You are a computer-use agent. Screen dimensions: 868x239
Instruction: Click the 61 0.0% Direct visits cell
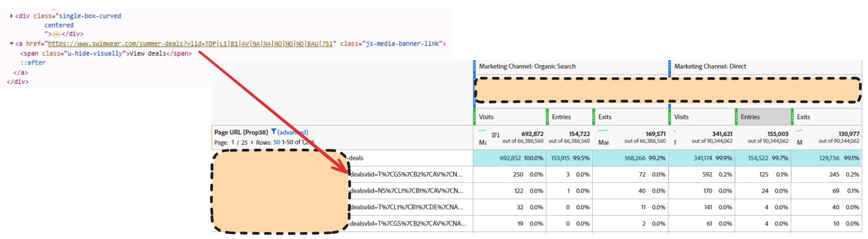click(701, 224)
